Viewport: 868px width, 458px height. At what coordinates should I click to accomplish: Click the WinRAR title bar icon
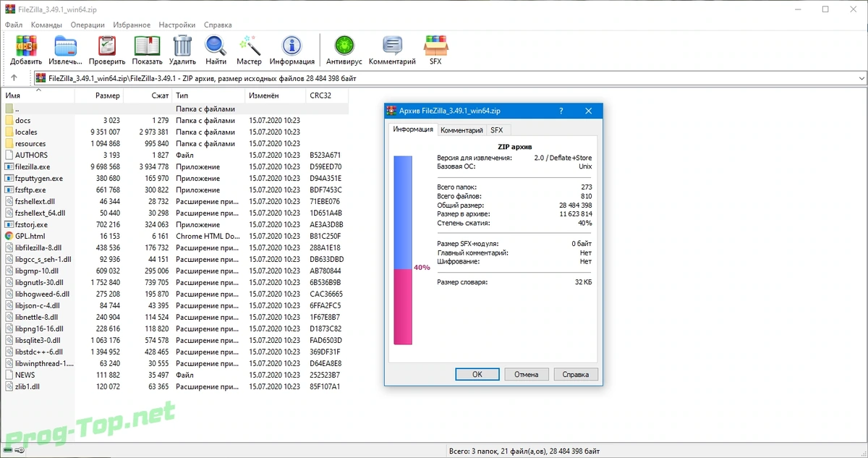[x=9, y=9]
